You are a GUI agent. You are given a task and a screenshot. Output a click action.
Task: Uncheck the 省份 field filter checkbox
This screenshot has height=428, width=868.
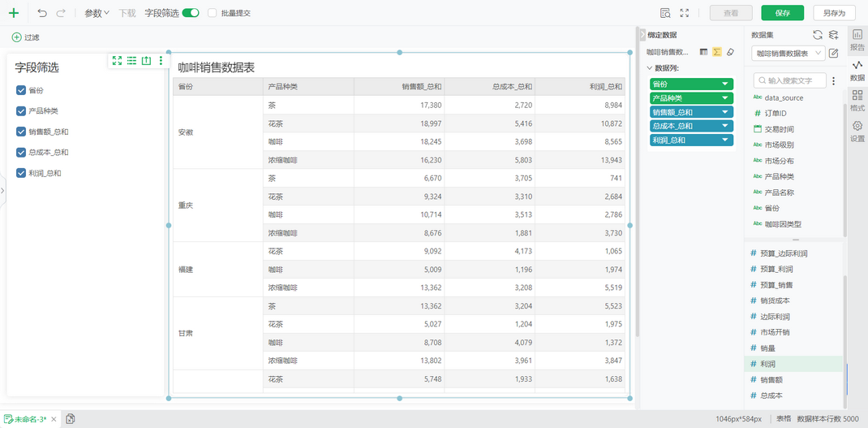pyautogui.click(x=21, y=90)
